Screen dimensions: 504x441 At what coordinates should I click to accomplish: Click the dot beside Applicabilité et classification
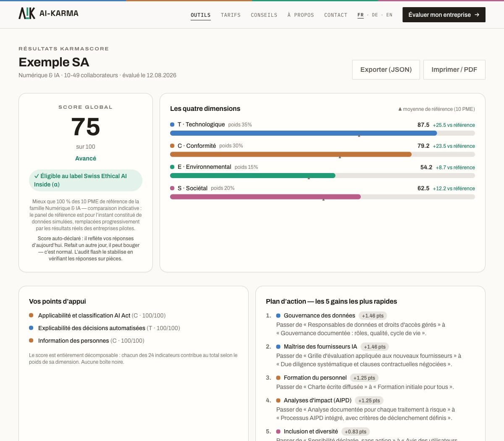click(x=31, y=315)
